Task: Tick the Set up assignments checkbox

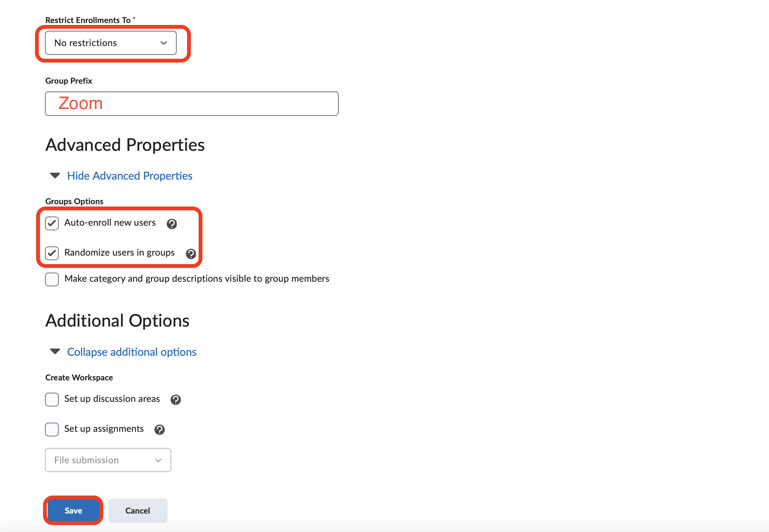Action: coord(52,429)
